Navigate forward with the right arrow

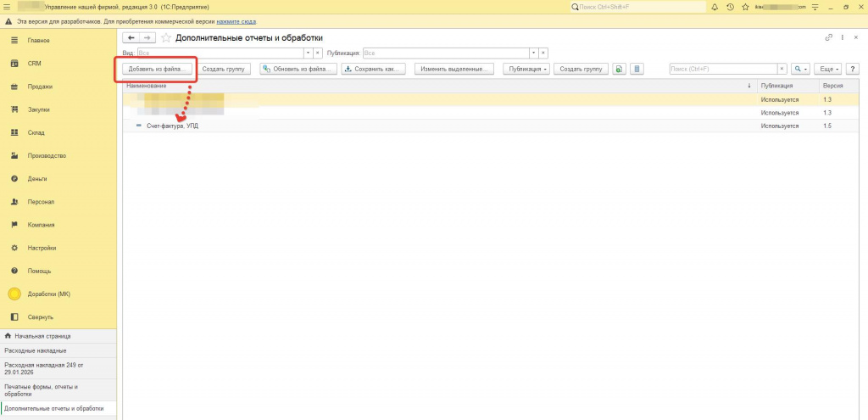tap(147, 37)
